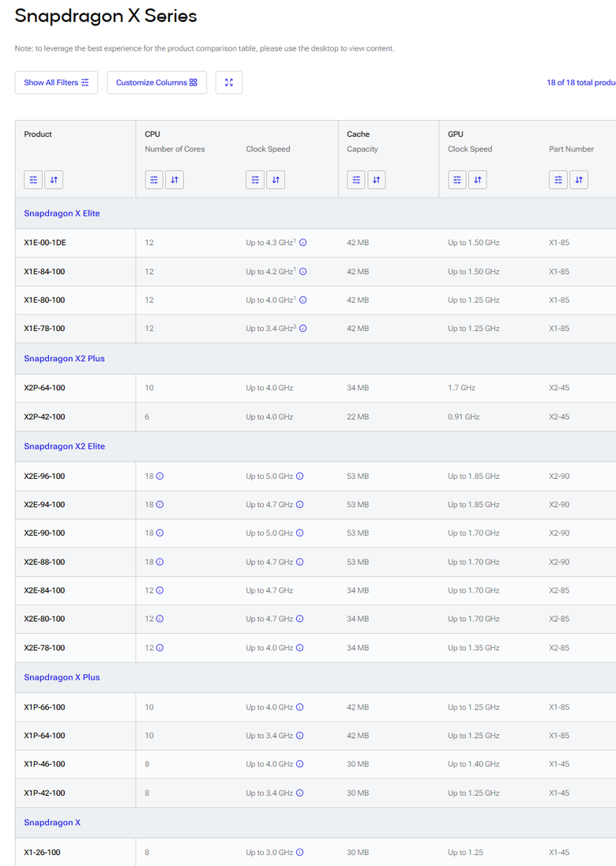Filter GPU Part Number column
616x866 pixels.
coord(558,179)
